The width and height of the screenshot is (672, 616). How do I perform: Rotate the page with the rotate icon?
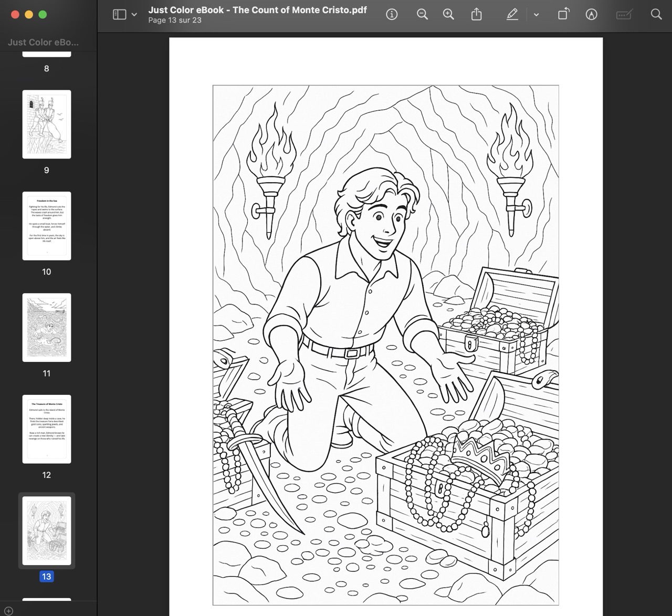pyautogui.click(x=563, y=15)
